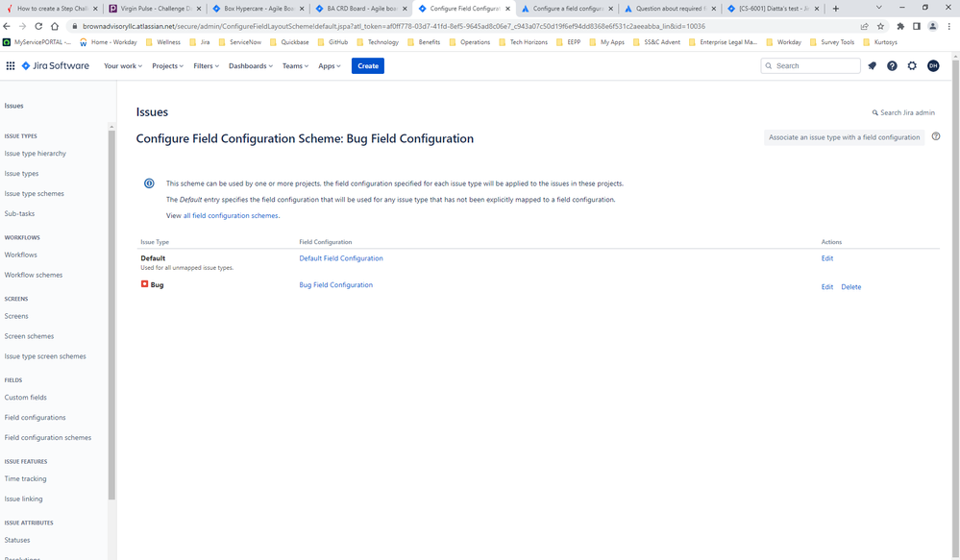Open the DH profile avatar
This screenshot has width=960, height=560.
click(933, 65)
